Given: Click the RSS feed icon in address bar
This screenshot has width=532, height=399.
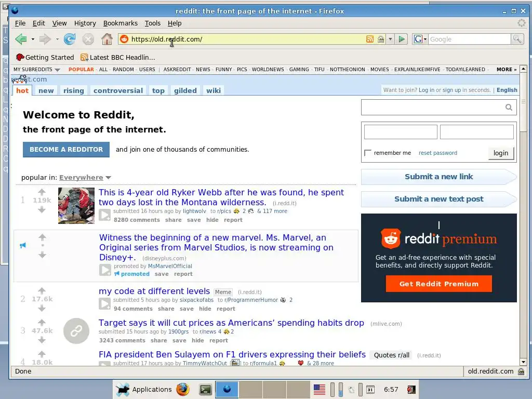Looking at the screenshot, I should pos(370,39).
